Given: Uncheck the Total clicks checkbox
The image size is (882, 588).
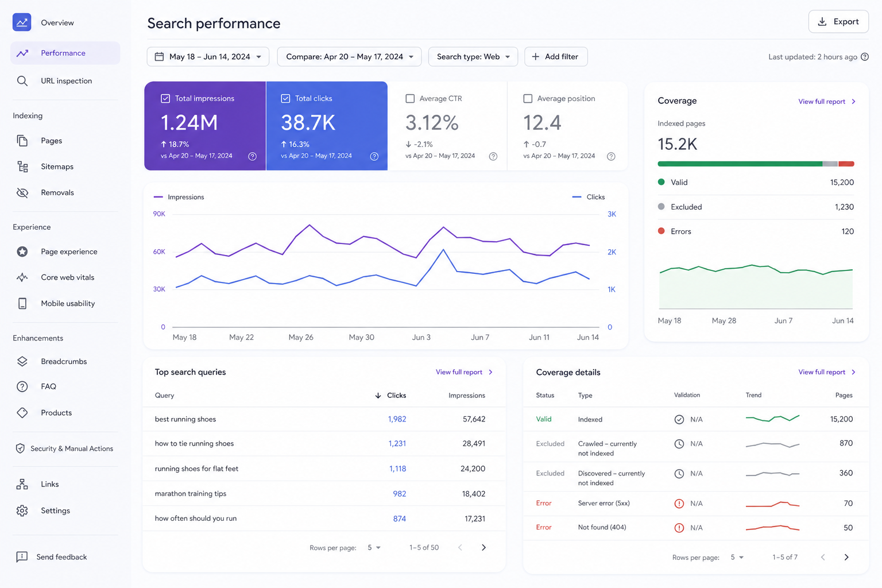Looking at the screenshot, I should point(285,99).
